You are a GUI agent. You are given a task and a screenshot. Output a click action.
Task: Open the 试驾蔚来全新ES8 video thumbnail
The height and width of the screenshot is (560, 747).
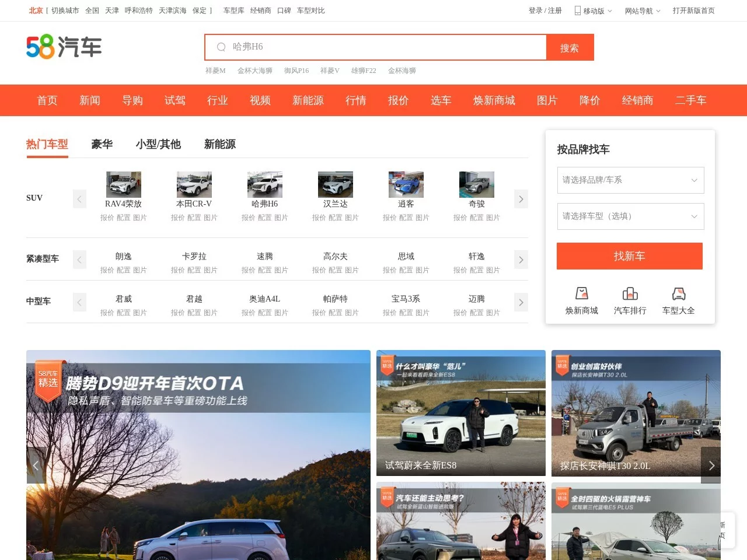460,414
